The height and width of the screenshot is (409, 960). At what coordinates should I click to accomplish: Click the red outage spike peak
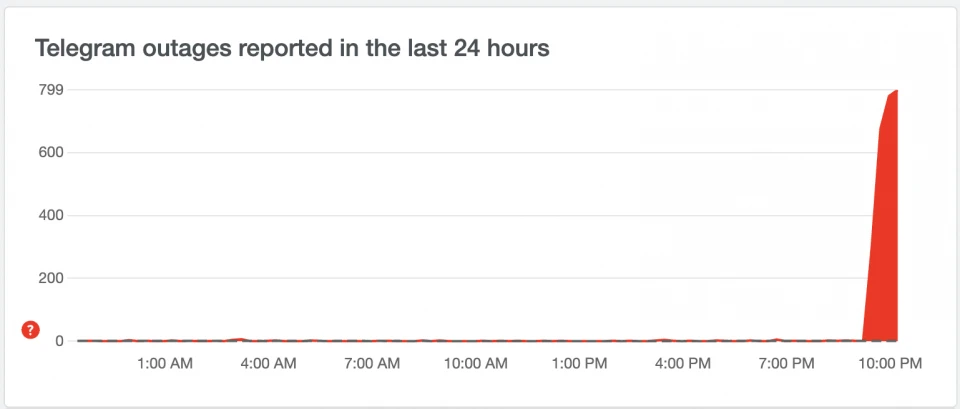896,91
